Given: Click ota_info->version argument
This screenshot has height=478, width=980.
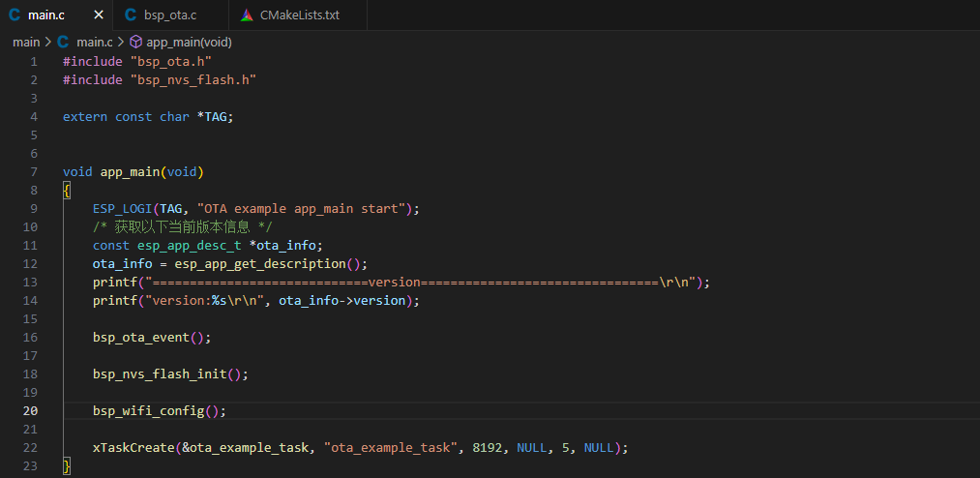Looking at the screenshot, I should click(342, 301).
